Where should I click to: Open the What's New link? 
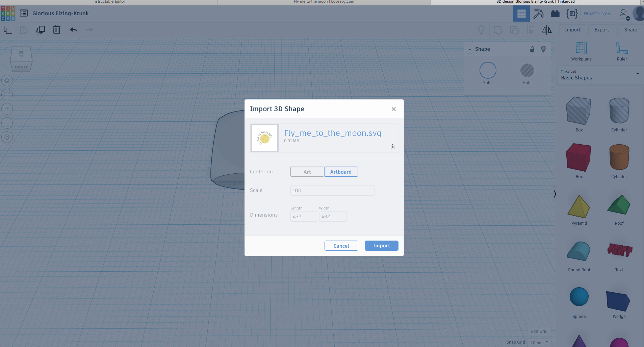point(597,14)
